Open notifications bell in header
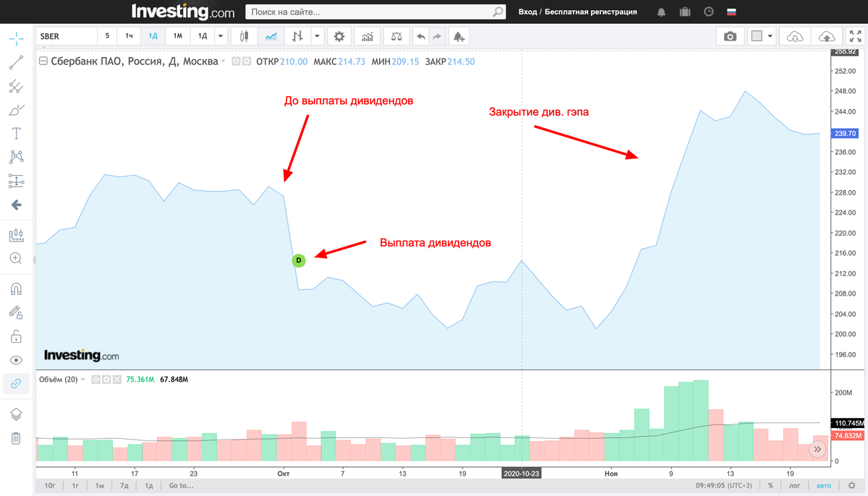The height and width of the screenshot is (496, 868). point(661,12)
